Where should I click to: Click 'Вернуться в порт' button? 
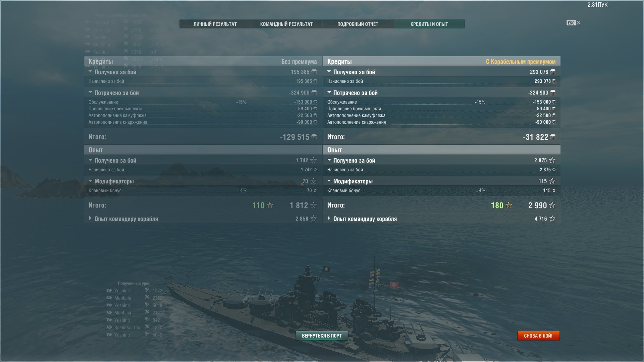pyautogui.click(x=322, y=336)
